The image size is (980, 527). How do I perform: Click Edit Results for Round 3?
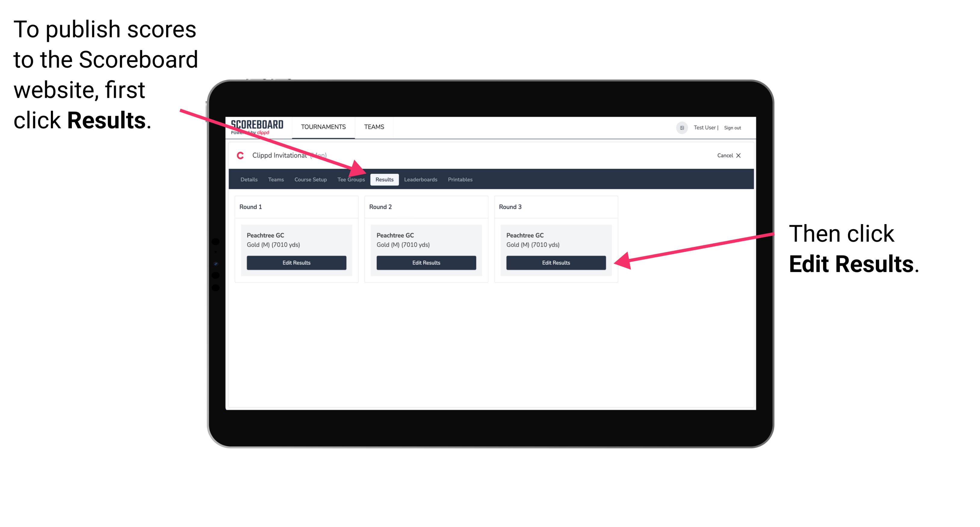click(555, 263)
